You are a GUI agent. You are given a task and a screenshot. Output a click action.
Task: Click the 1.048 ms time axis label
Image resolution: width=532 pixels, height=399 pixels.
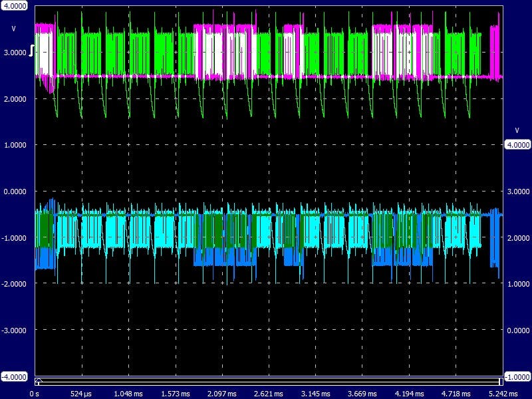(128, 393)
